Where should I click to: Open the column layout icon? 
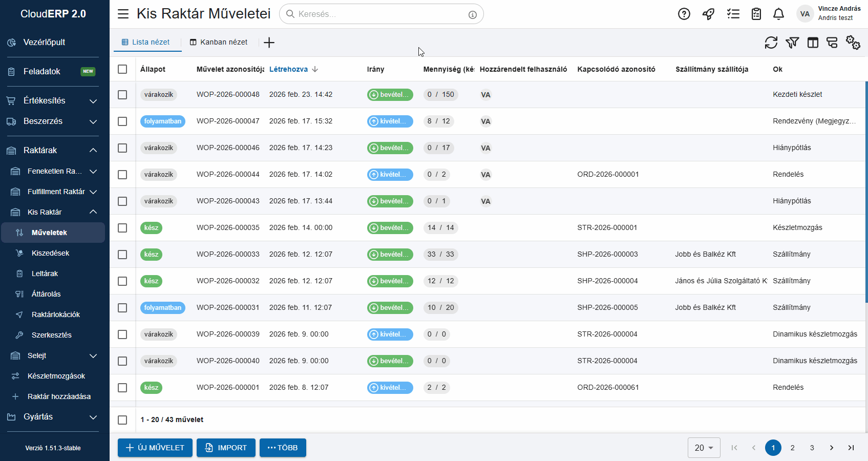(x=813, y=43)
